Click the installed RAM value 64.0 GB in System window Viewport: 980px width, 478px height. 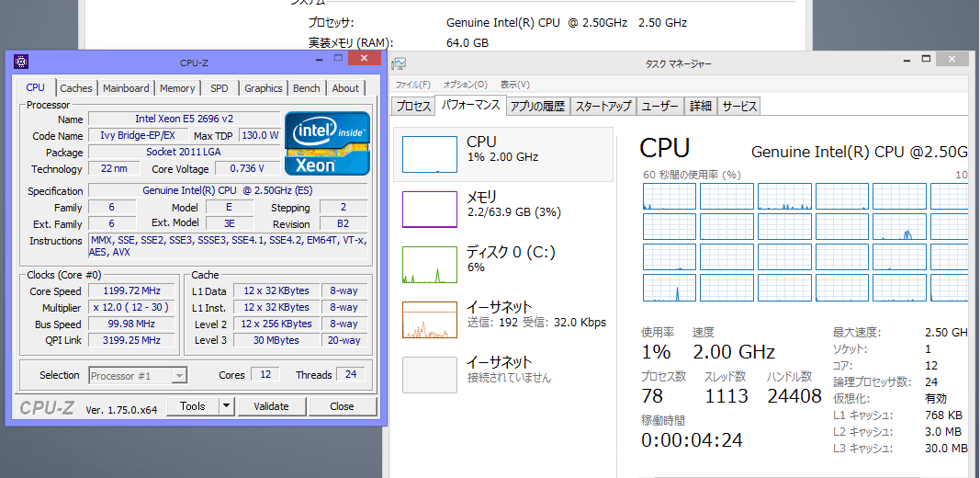pyautogui.click(x=467, y=43)
